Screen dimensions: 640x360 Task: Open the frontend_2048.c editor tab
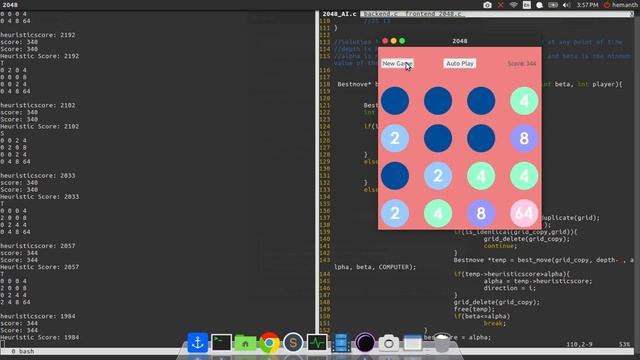(x=434, y=14)
